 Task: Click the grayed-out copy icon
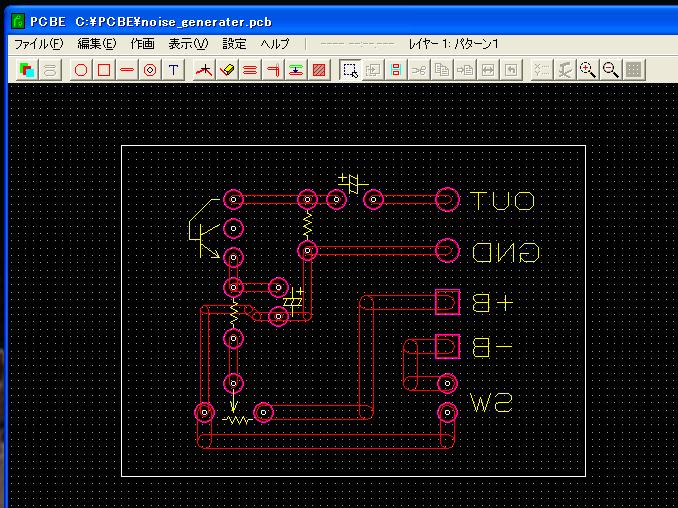(442, 70)
